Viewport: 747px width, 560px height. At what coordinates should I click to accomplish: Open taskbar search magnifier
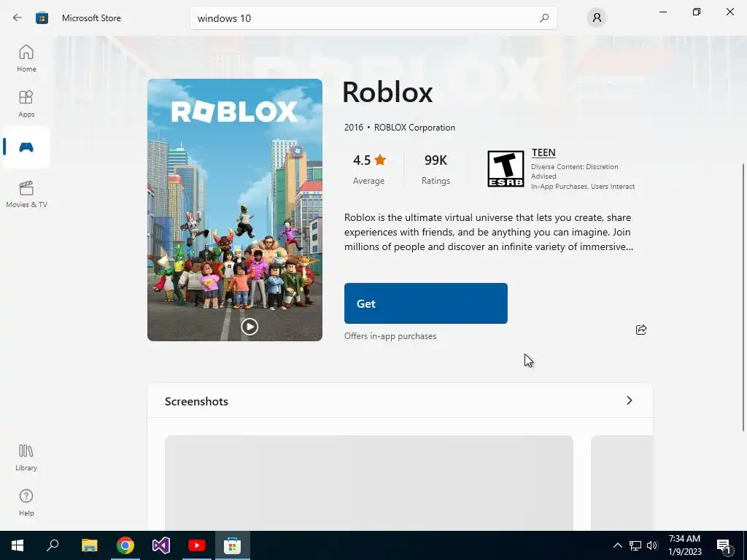pyautogui.click(x=53, y=545)
